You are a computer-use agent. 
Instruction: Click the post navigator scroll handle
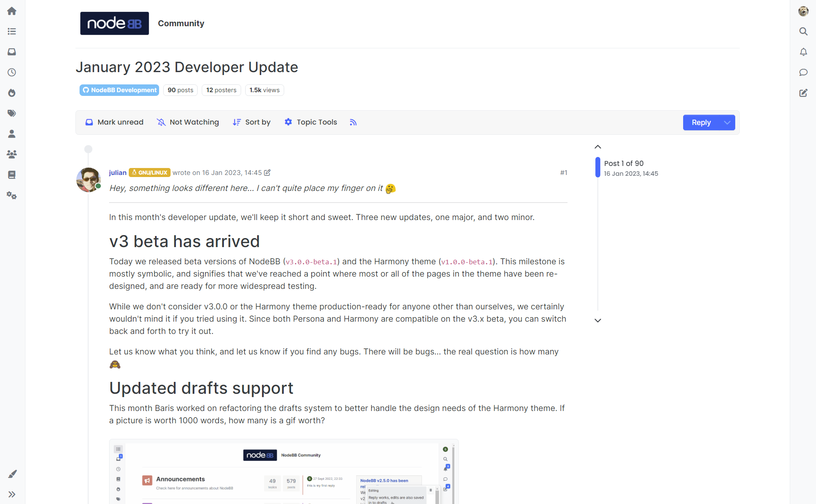tap(598, 167)
